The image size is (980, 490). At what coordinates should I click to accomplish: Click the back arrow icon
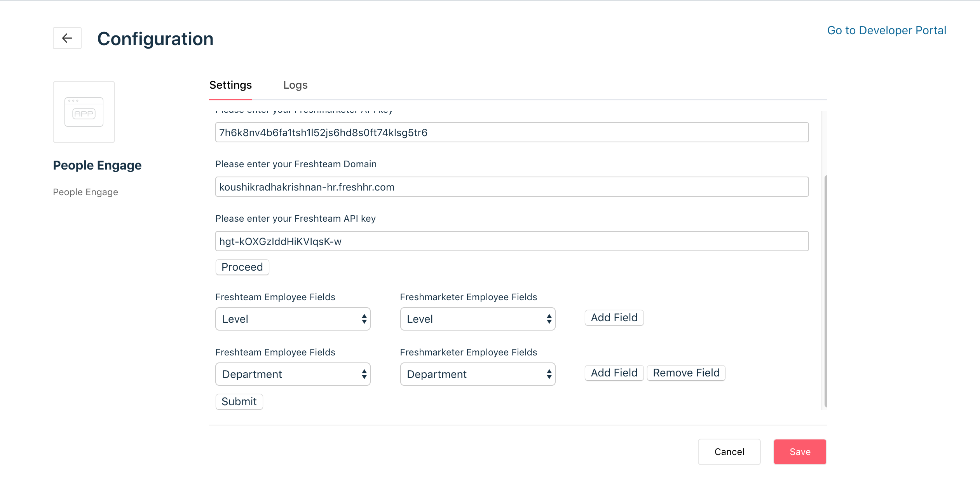[x=67, y=38]
